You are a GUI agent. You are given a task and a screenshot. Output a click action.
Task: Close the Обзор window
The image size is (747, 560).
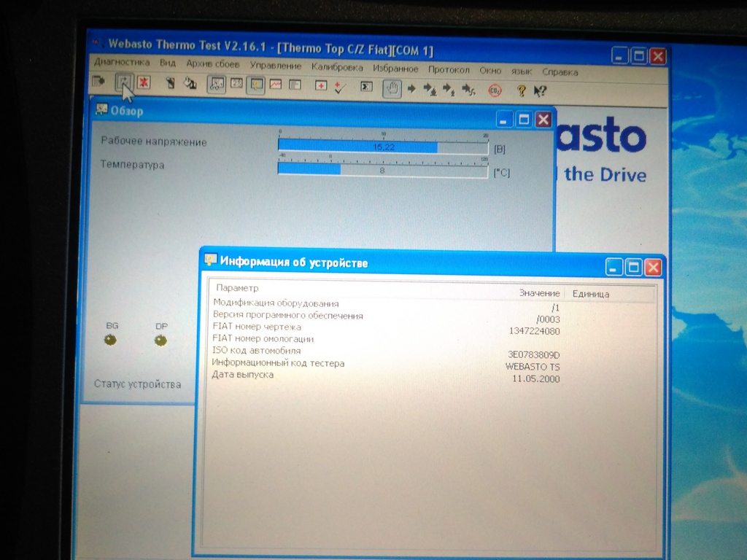543,120
